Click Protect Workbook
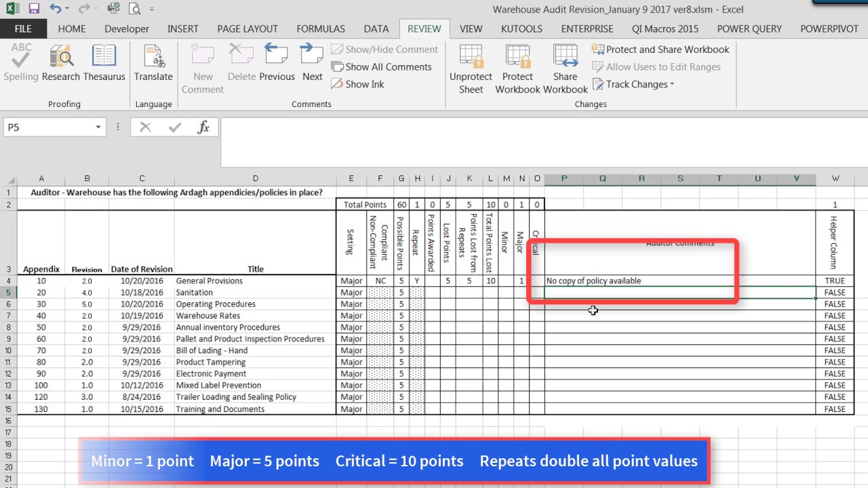Image resolution: width=868 pixels, height=488 pixels. (517, 69)
